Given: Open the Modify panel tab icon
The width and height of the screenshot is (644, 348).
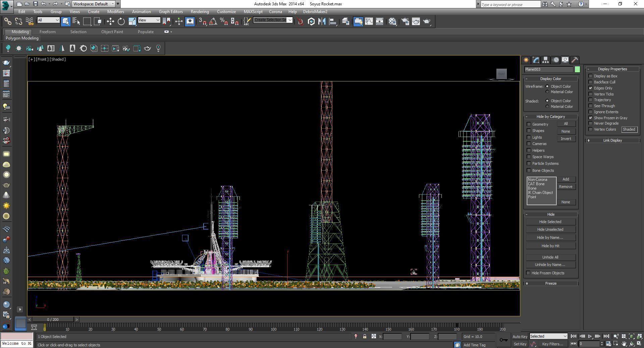Looking at the screenshot, I should (536, 60).
